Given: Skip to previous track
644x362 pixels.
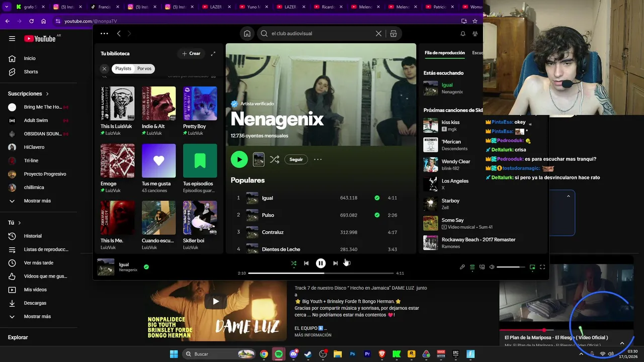Looking at the screenshot, I should click(x=306, y=263).
